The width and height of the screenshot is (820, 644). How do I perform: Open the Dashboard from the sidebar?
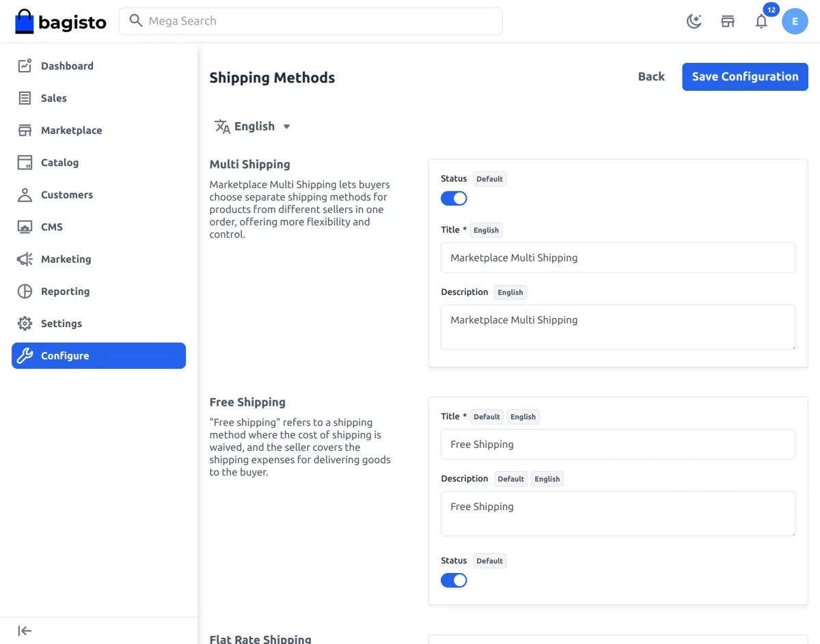coord(66,66)
